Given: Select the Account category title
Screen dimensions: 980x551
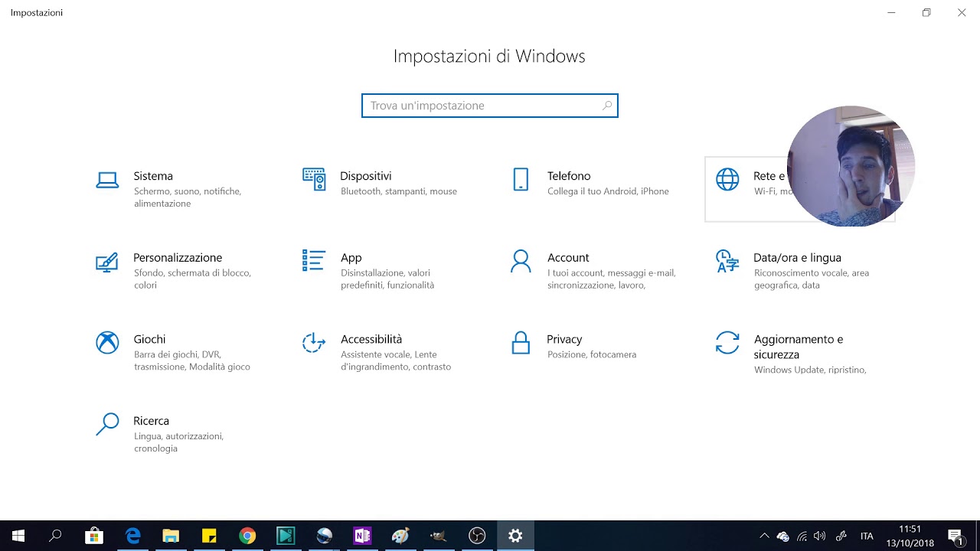Looking at the screenshot, I should point(568,258).
